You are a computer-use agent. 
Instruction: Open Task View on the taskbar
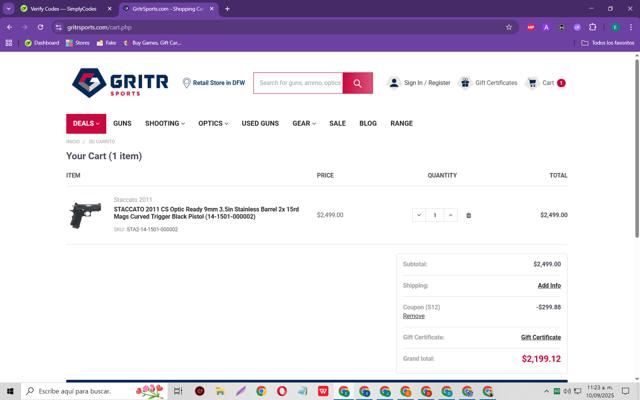point(178,391)
